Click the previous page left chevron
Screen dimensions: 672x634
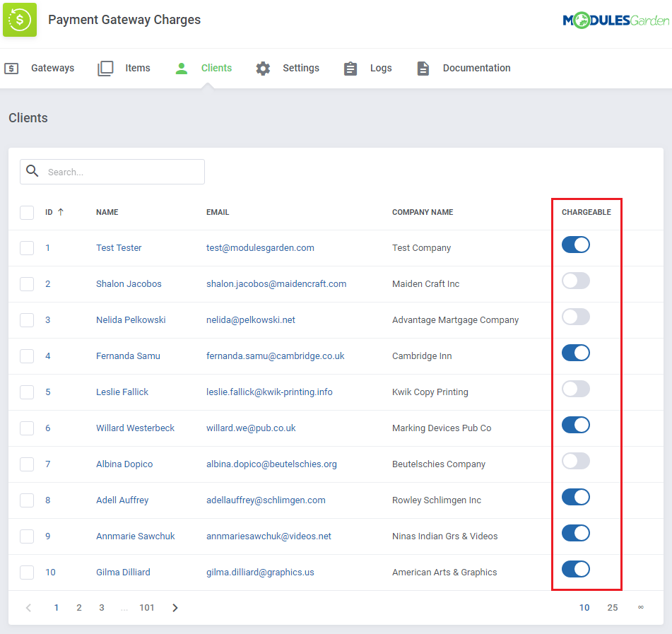[x=29, y=607]
